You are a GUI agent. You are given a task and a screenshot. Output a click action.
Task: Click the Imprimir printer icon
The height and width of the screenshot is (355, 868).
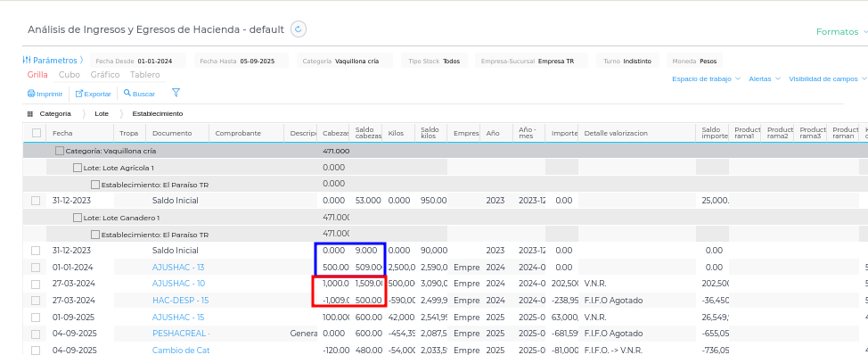[x=31, y=94]
